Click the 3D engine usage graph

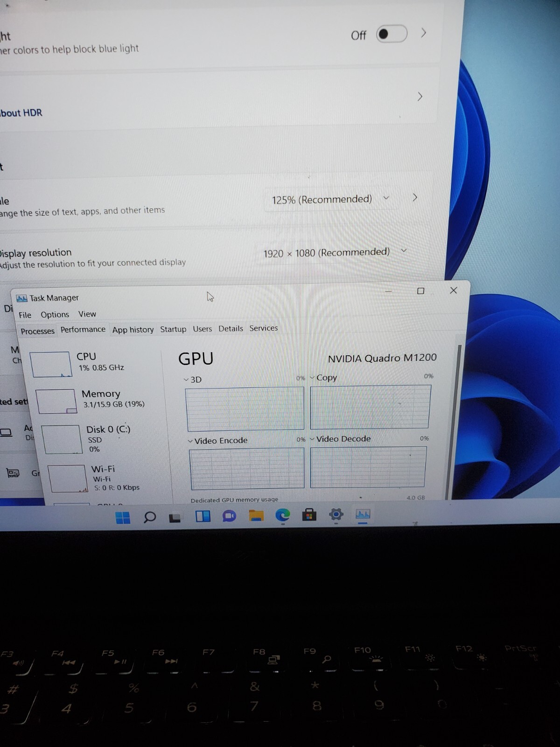point(245,409)
